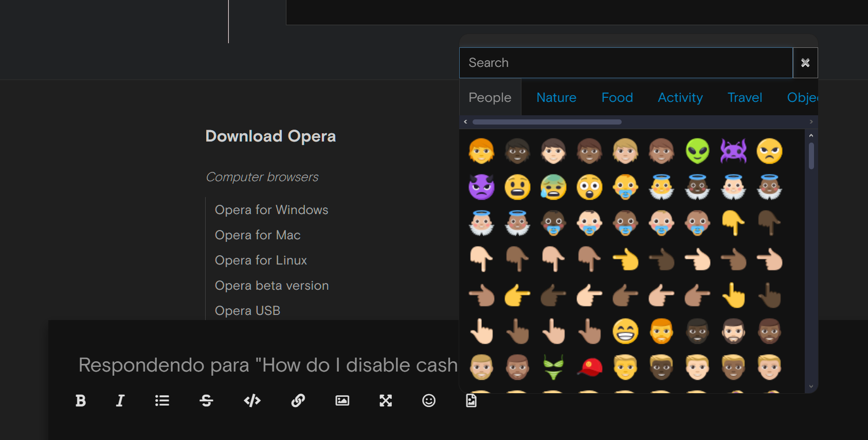Click the Respondendo para reply title text
Viewport: 868px width, 440px height.
pyautogui.click(x=268, y=365)
